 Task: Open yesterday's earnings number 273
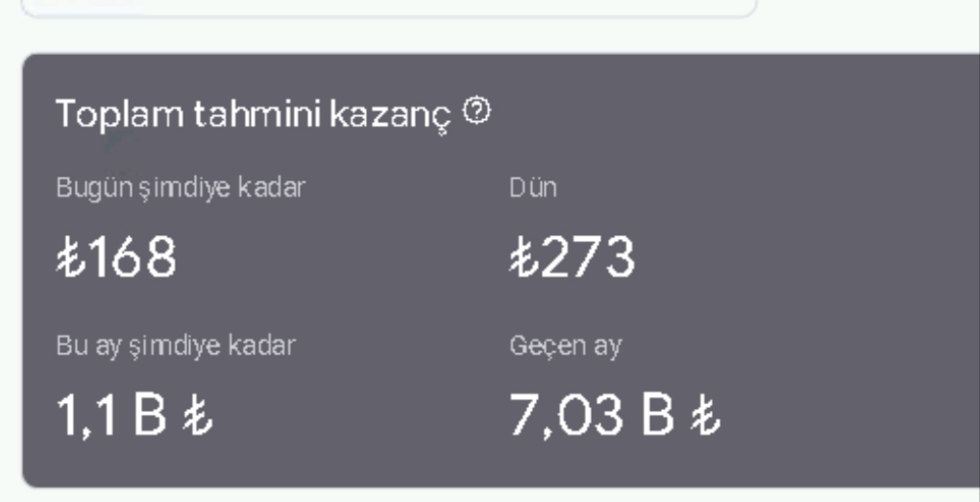[588, 257]
